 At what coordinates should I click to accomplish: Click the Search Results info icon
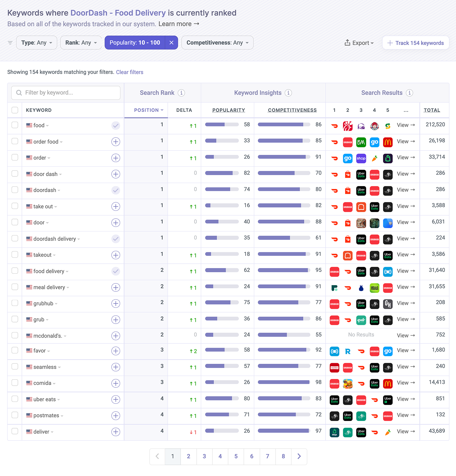point(409,93)
